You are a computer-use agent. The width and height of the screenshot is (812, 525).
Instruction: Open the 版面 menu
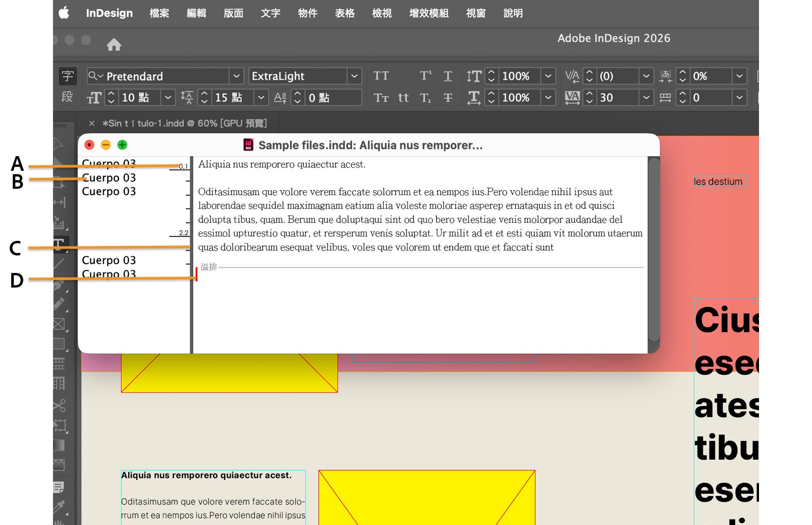(233, 13)
